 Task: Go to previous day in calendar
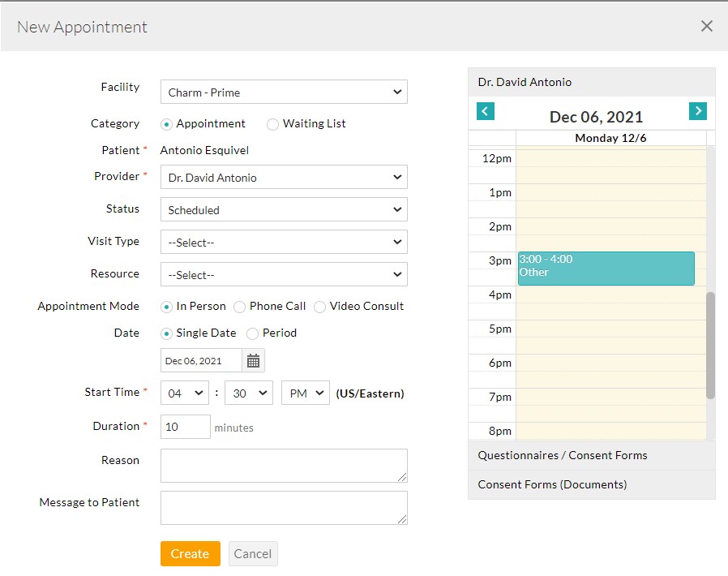(x=486, y=111)
